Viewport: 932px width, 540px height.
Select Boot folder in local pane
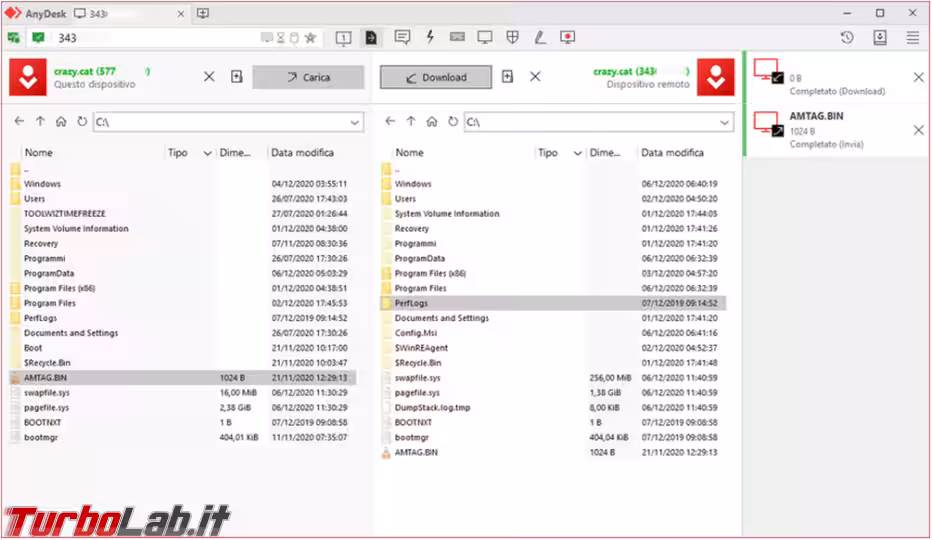click(183, 348)
